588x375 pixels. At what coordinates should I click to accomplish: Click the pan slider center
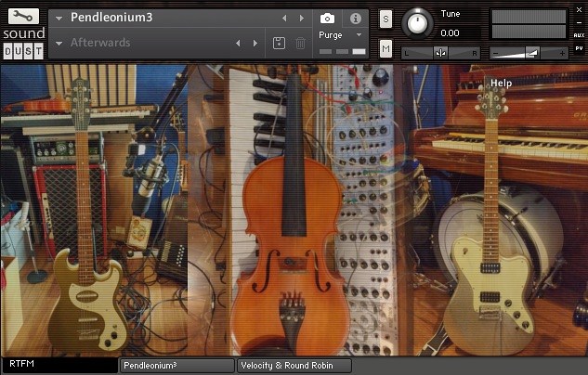[441, 53]
